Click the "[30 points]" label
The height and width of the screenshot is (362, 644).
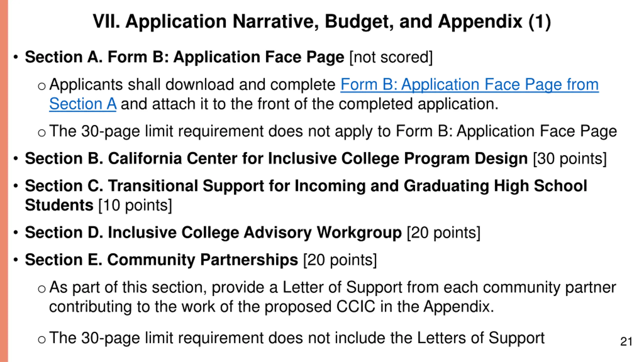tap(570, 159)
